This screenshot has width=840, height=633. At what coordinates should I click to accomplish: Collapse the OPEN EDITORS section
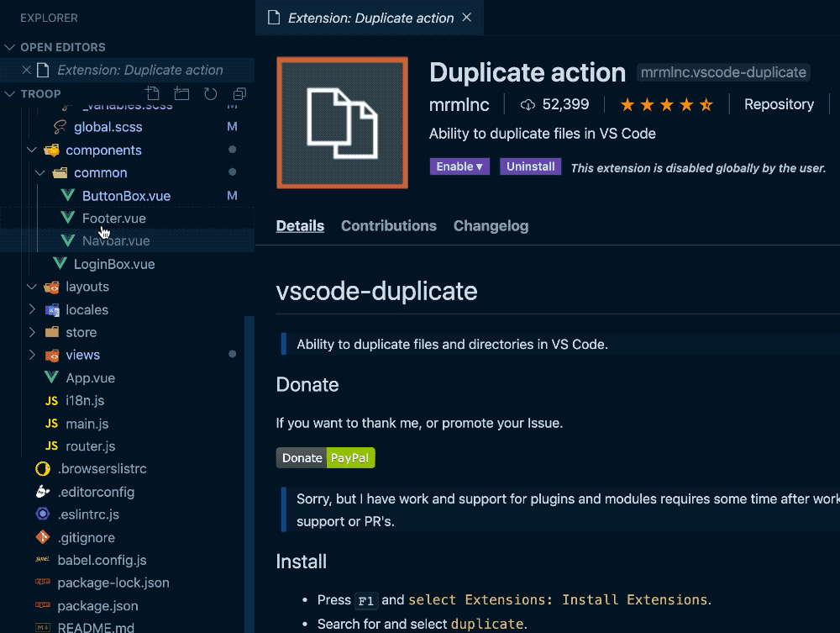pyautogui.click(x=10, y=47)
